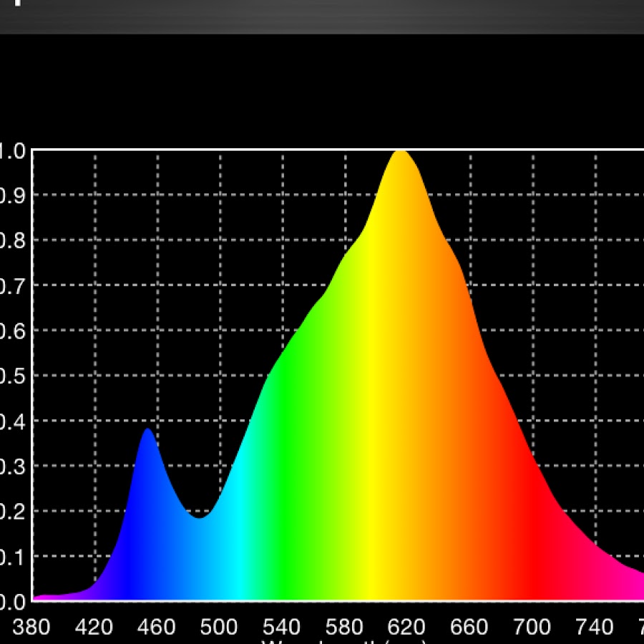Select the small blue spectrum peak tip
The width and height of the screenshot is (644, 644).
pos(147,430)
